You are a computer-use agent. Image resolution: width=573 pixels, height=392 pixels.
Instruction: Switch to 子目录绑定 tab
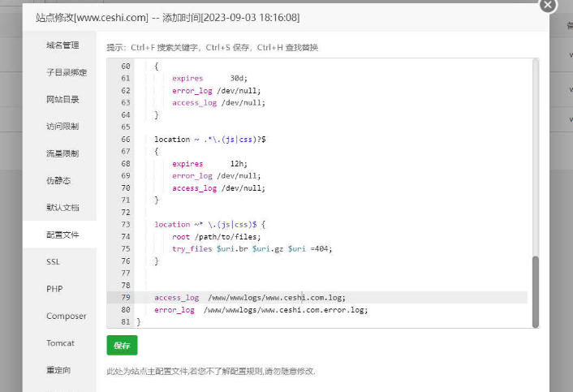[x=67, y=72]
